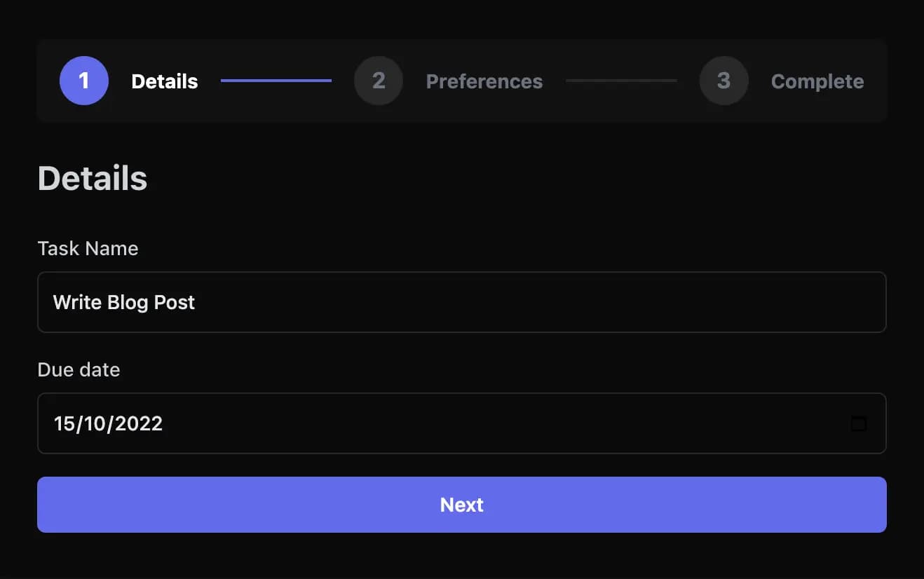Click the step 1 circle indicator
This screenshot has height=579, width=924.
[x=84, y=81]
